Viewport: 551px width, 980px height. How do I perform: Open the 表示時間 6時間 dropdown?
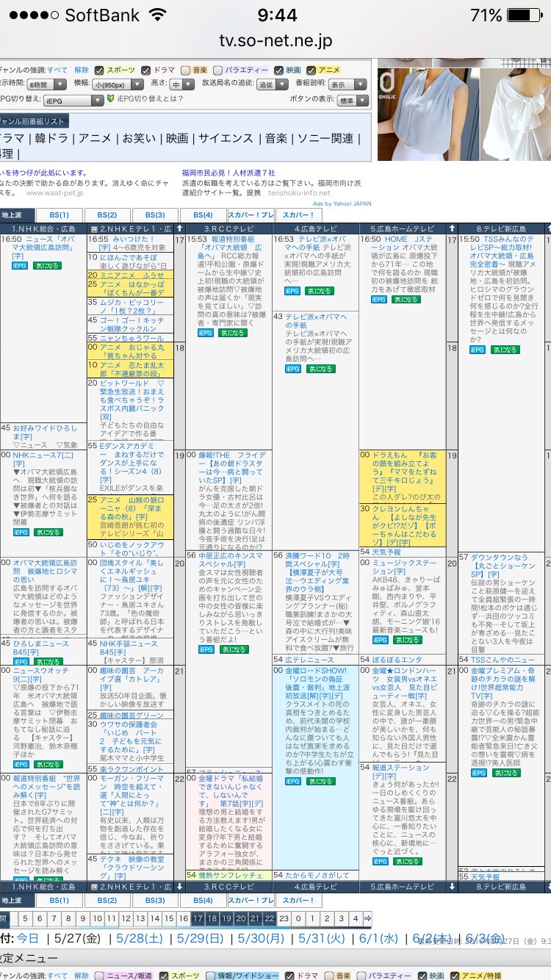pos(46,84)
